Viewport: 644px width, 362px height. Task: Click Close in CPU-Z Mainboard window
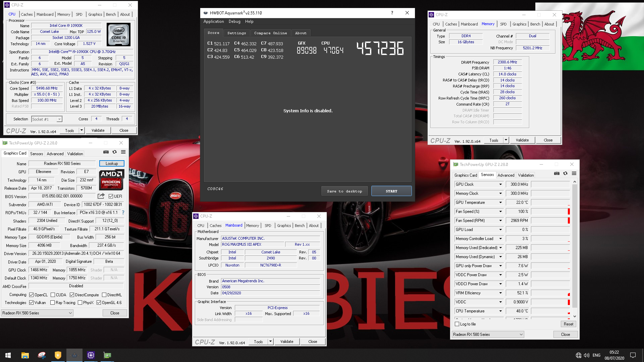313,342
